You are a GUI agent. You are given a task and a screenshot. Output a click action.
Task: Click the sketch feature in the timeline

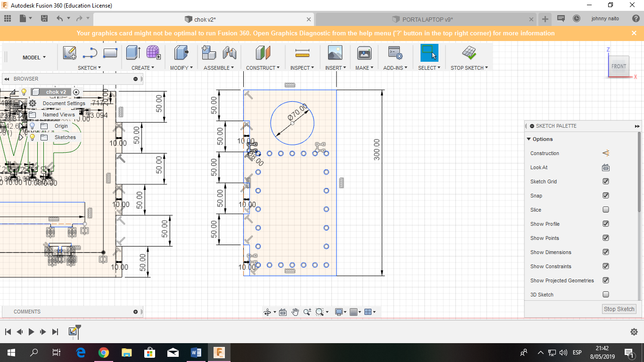coord(73,331)
